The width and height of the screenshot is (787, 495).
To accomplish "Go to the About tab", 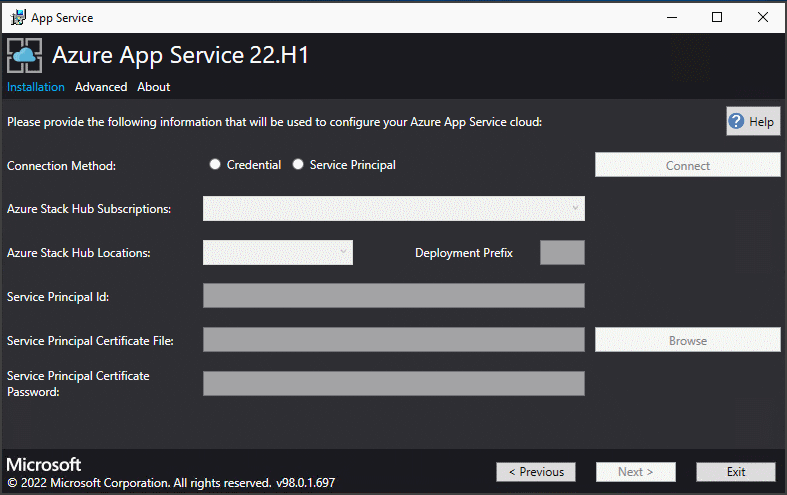I will pos(154,87).
